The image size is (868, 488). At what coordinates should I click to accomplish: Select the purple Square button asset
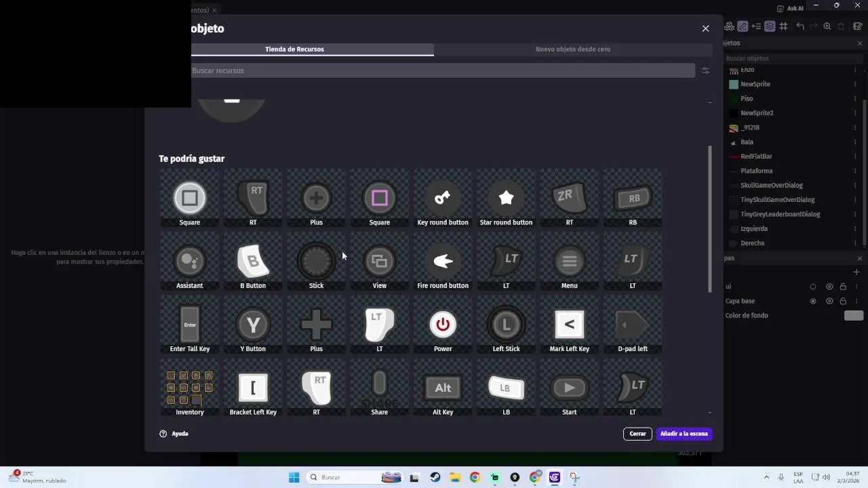click(x=380, y=198)
